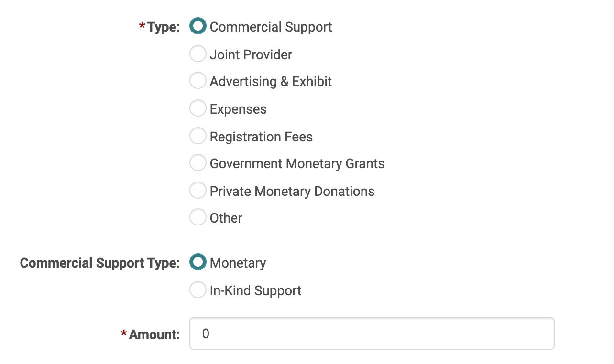Pick the Expenses radio button

pyautogui.click(x=197, y=108)
